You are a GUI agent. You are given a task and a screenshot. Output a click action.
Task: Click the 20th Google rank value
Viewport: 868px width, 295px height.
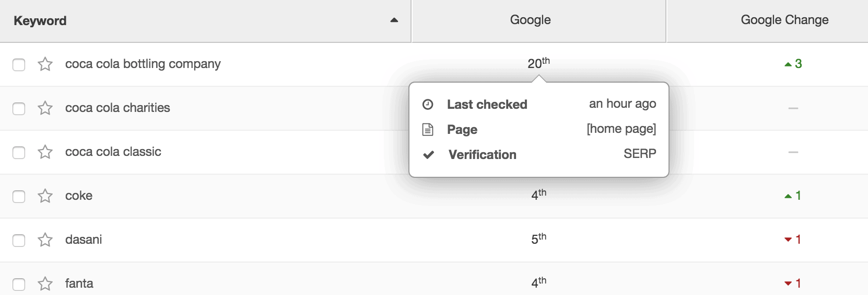[538, 64]
